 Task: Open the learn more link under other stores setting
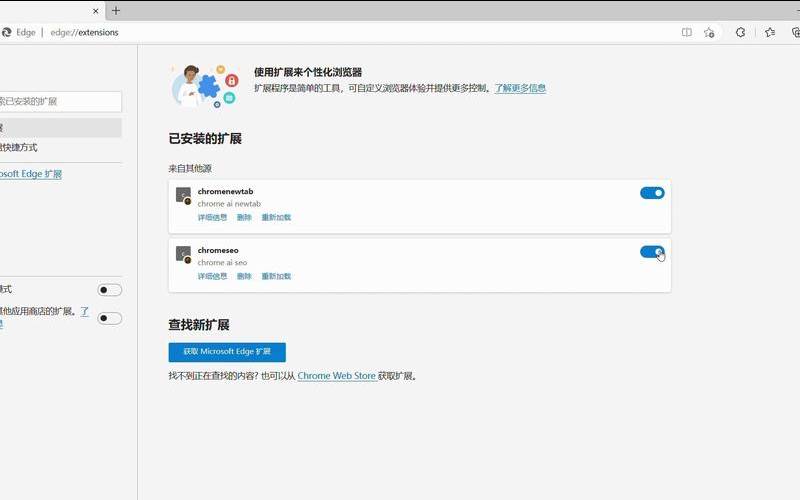pos(85,311)
